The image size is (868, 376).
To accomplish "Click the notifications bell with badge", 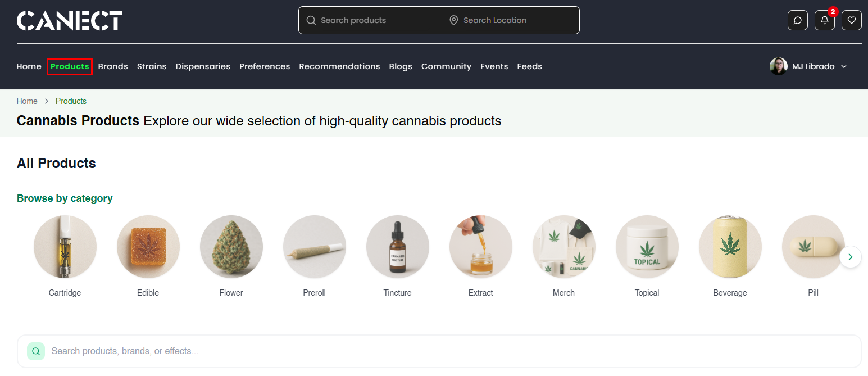I will coord(825,20).
